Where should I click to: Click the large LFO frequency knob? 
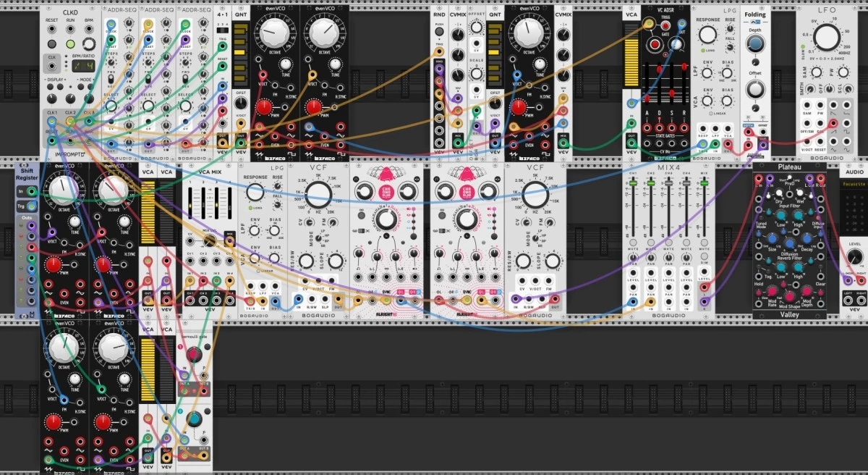[x=827, y=38]
